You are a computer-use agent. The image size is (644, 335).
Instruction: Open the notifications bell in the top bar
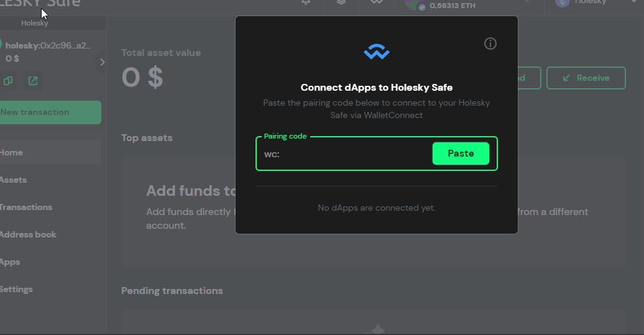click(306, 2)
